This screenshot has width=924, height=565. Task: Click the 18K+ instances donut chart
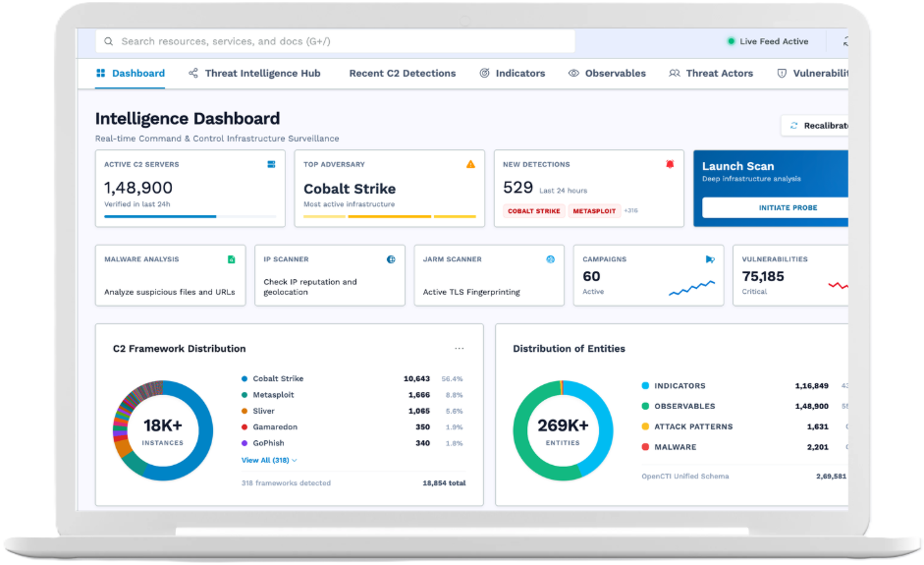[x=163, y=430]
